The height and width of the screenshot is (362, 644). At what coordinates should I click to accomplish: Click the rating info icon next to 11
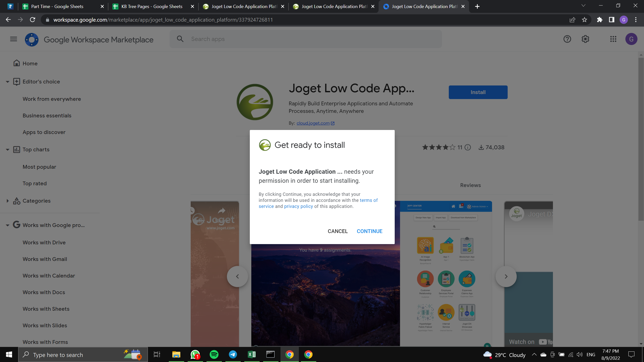tap(468, 148)
